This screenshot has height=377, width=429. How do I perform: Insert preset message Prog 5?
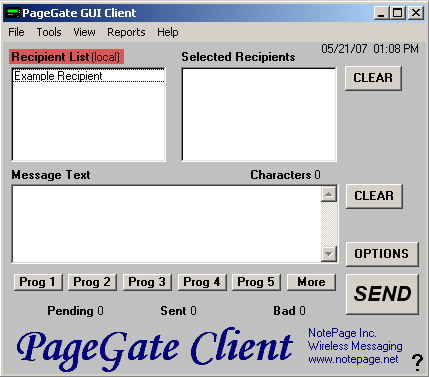256,282
